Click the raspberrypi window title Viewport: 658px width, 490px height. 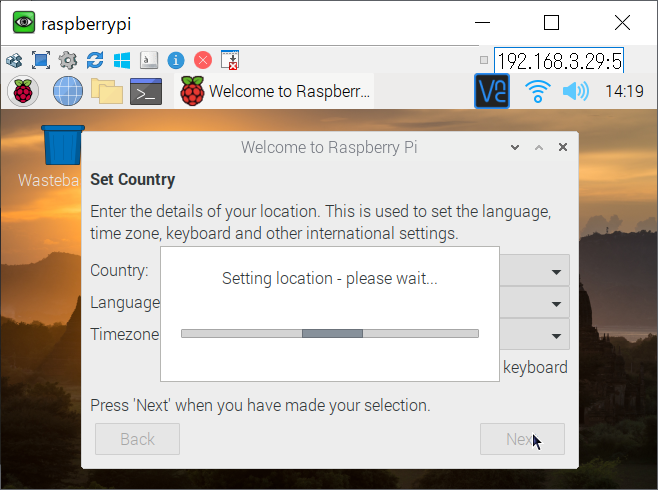pos(86,23)
